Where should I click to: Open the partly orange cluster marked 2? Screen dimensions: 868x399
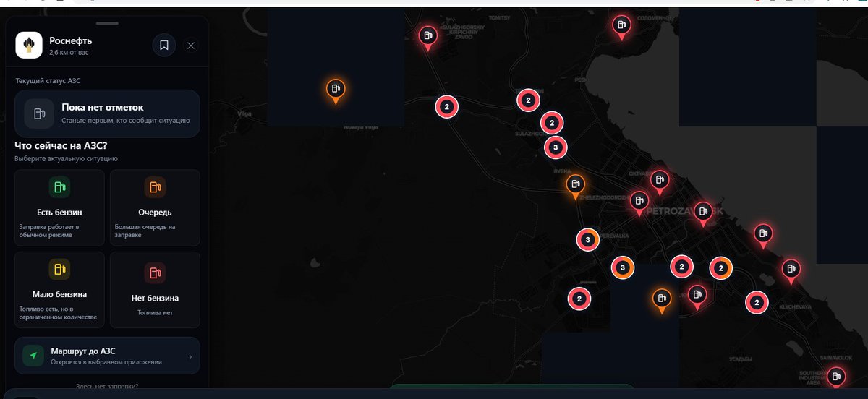(720, 268)
